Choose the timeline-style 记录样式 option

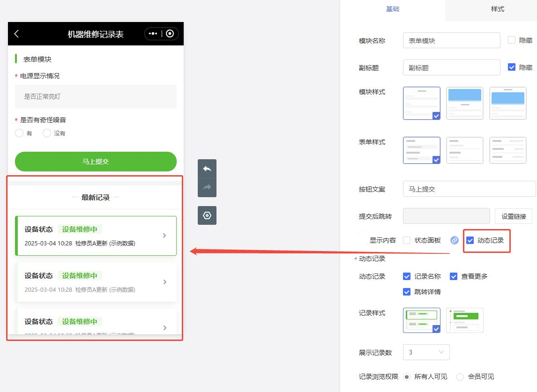464,320
